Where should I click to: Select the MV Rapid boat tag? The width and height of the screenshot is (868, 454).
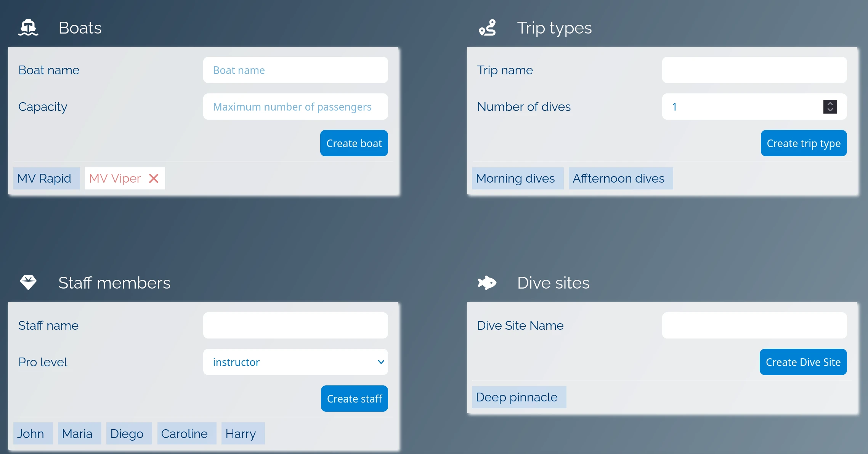coord(45,178)
